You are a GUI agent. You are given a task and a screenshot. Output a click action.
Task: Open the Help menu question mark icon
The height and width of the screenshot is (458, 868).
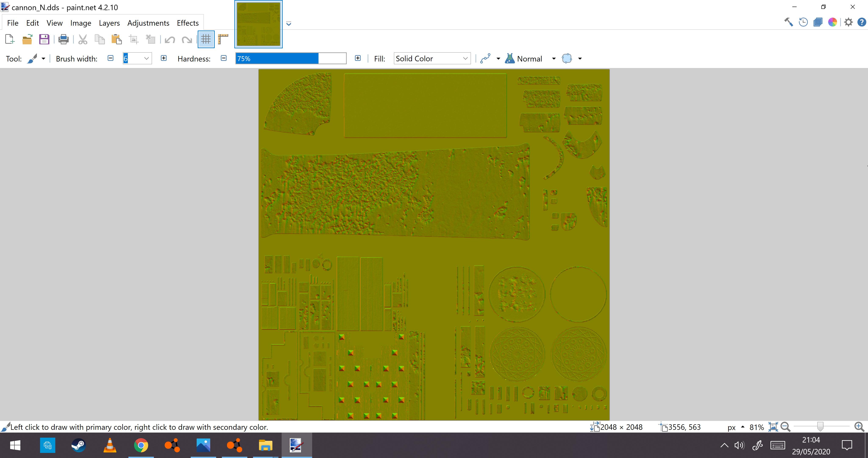[x=862, y=22]
